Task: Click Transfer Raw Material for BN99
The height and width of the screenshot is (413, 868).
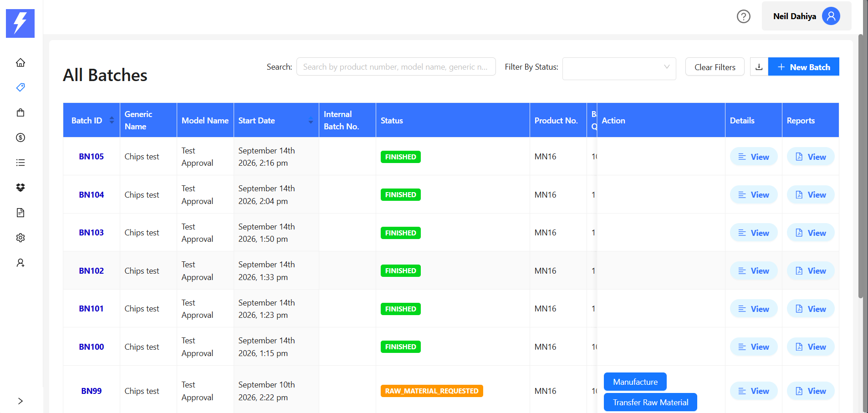Action: tap(650, 403)
